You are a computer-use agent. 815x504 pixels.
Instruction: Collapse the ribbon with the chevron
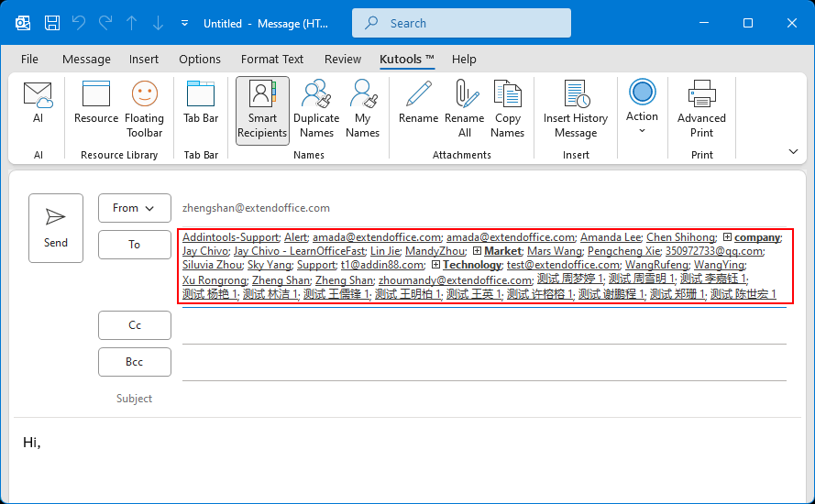tap(793, 152)
